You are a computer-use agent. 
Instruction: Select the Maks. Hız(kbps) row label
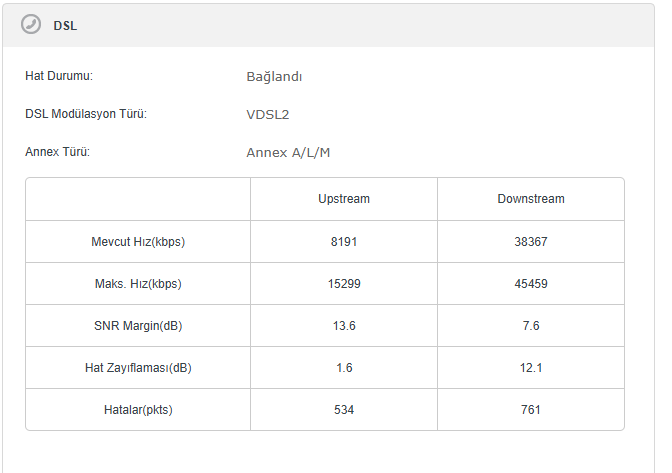[138, 284]
